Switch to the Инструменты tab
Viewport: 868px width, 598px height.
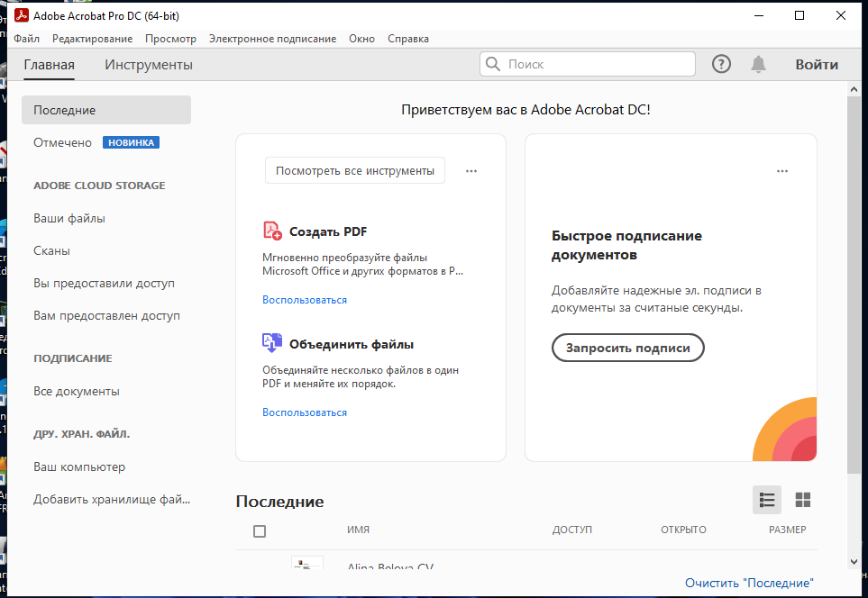[149, 65]
